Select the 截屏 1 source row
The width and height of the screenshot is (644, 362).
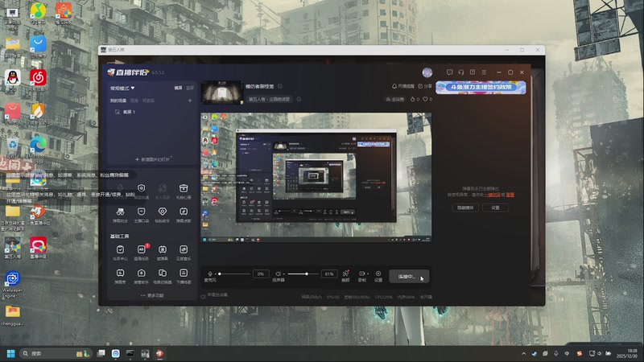pyautogui.click(x=152, y=112)
